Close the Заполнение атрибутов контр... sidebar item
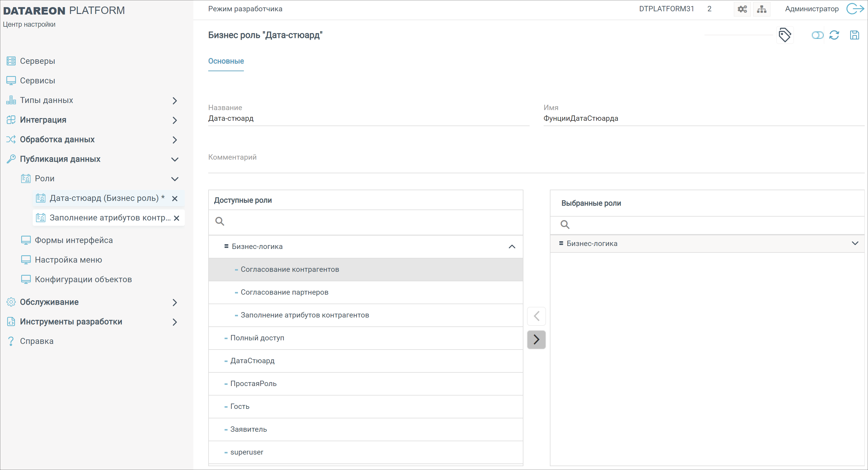868x470 pixels. [176, 218]
